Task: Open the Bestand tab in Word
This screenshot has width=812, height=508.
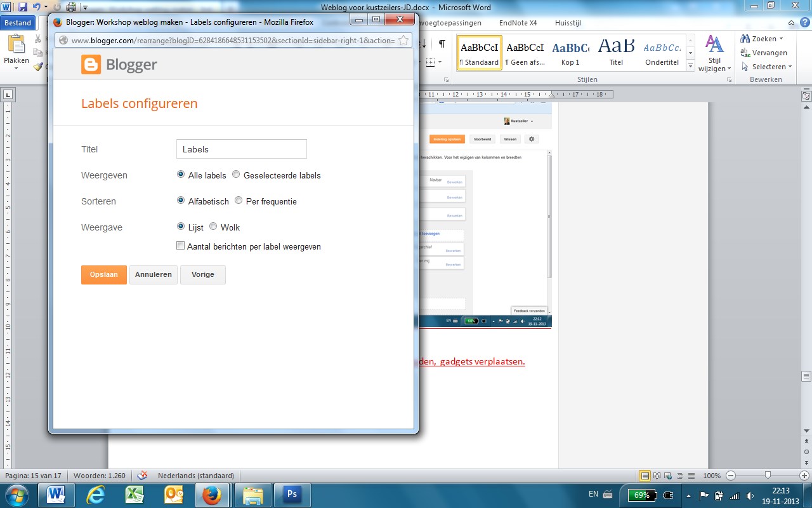Action: [x=18, y=23]
